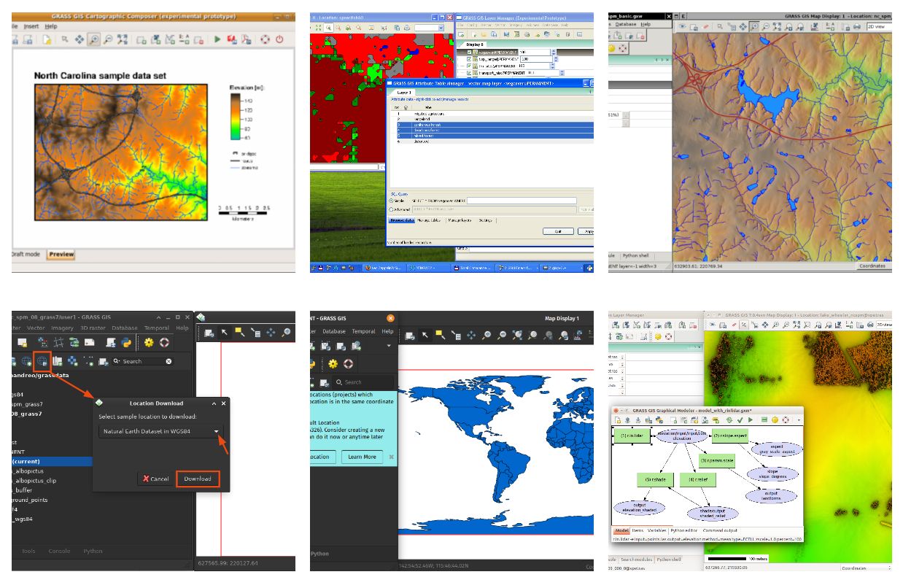This screenshot has height=588, width=903.
Task: Open the Insert menu in the Cartographic Composer
Action: [31, 26]
